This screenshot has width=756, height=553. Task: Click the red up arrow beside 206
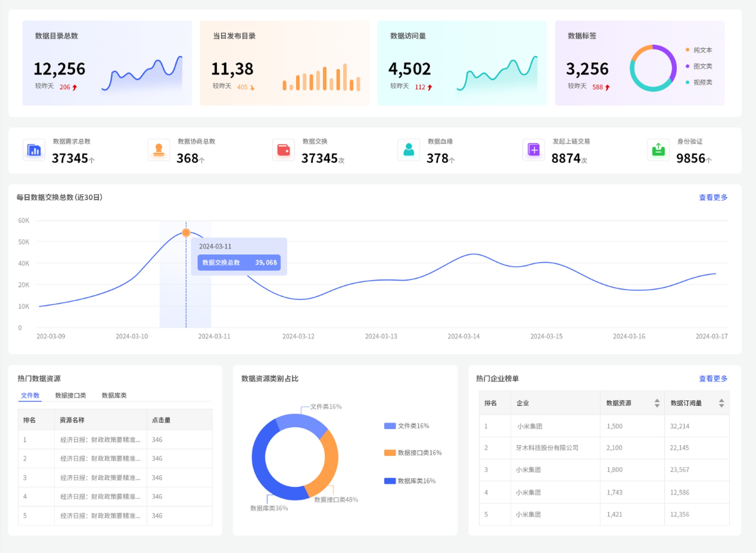tap(75, 87)
